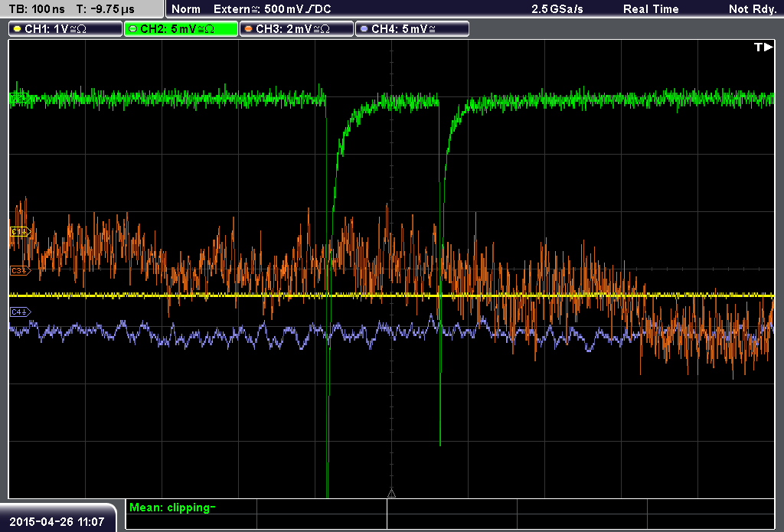Click the yellow CH1 color indicator dot
The image size is (784, 532).
click(x=18, y=29)
